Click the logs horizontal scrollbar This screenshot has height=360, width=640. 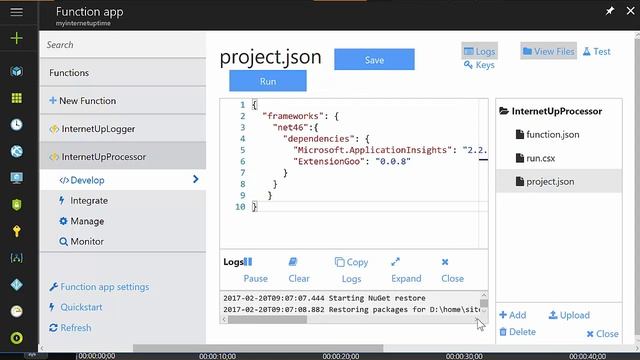click(x=267, y=320)
